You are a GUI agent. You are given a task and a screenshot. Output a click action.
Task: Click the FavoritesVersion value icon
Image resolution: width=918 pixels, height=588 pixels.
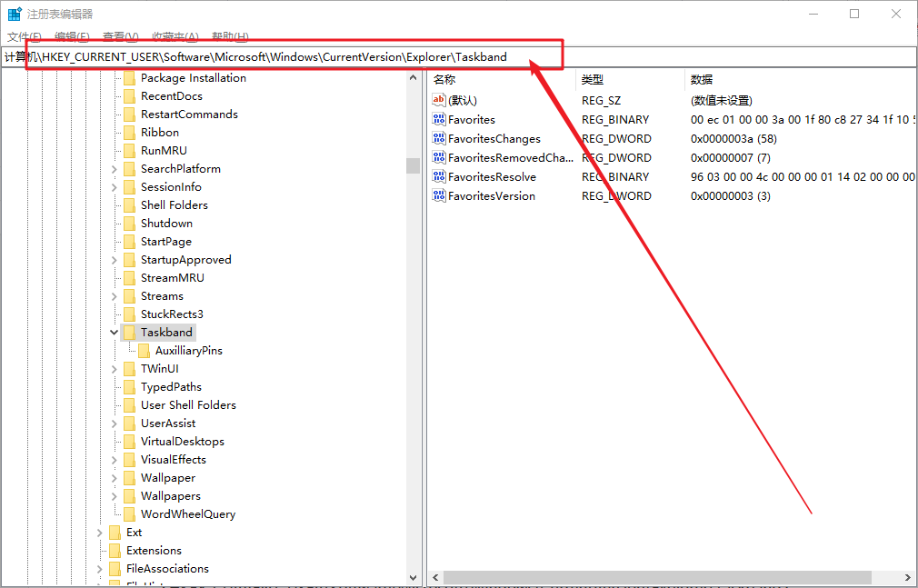(439, 196)
